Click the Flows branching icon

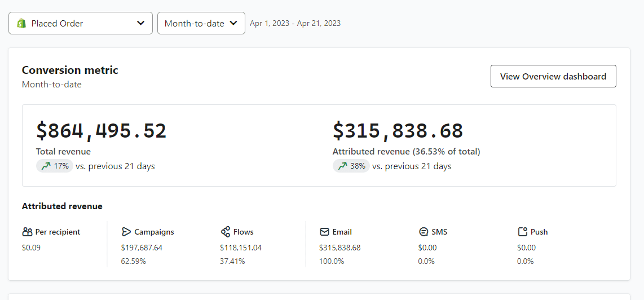click(225, 232)
